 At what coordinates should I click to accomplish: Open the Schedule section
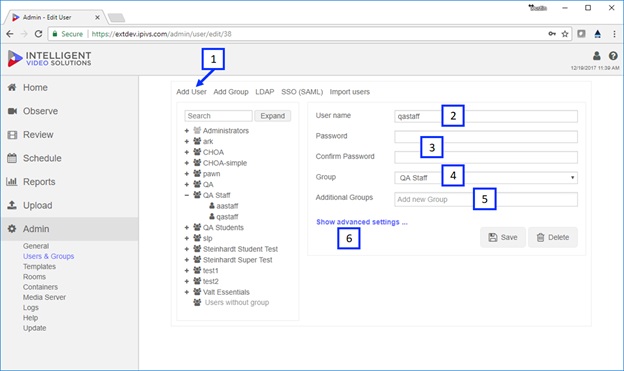(x=42, y=158)
